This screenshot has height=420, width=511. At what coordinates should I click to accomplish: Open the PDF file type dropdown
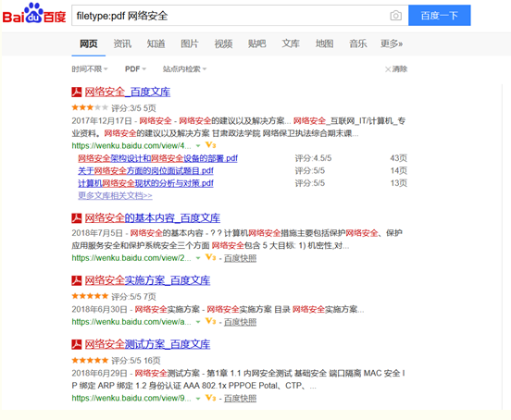(135, 69)
